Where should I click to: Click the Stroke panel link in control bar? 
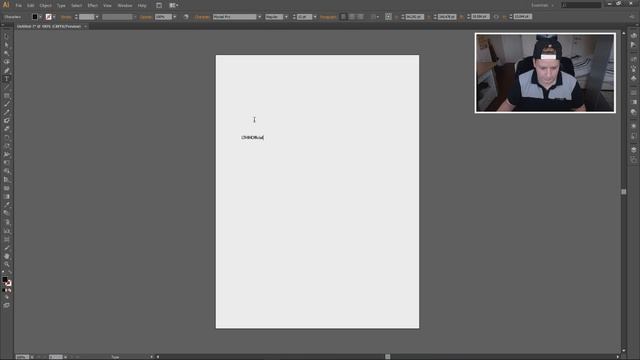[x=66, y=17]
